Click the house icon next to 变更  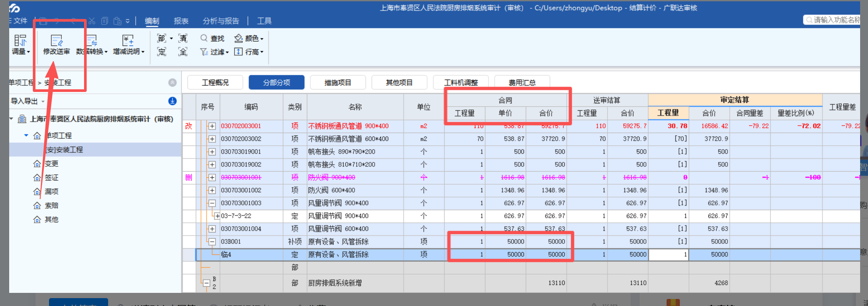(37, 164)
